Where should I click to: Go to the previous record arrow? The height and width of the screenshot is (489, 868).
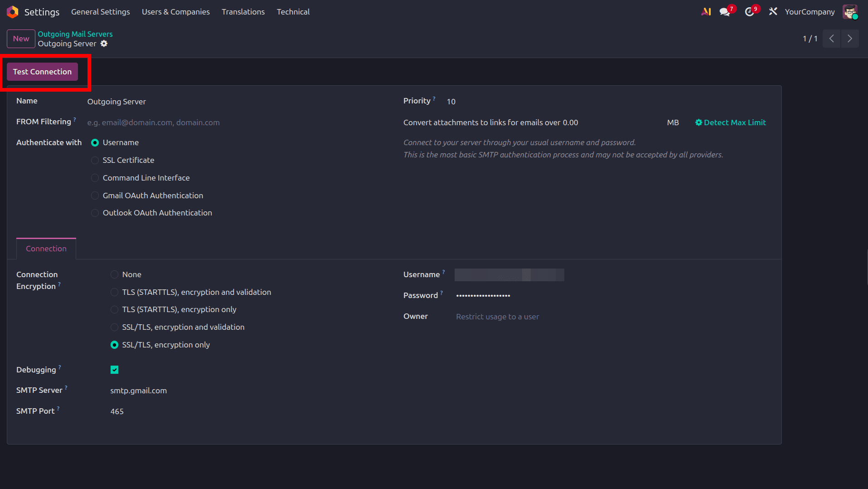(x=831, y=39)
